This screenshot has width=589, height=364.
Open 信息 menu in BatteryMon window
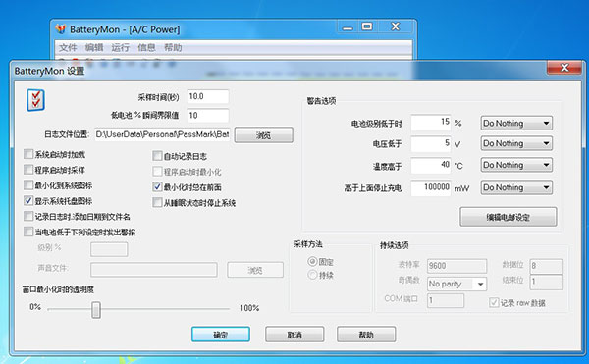coord(147,47)
